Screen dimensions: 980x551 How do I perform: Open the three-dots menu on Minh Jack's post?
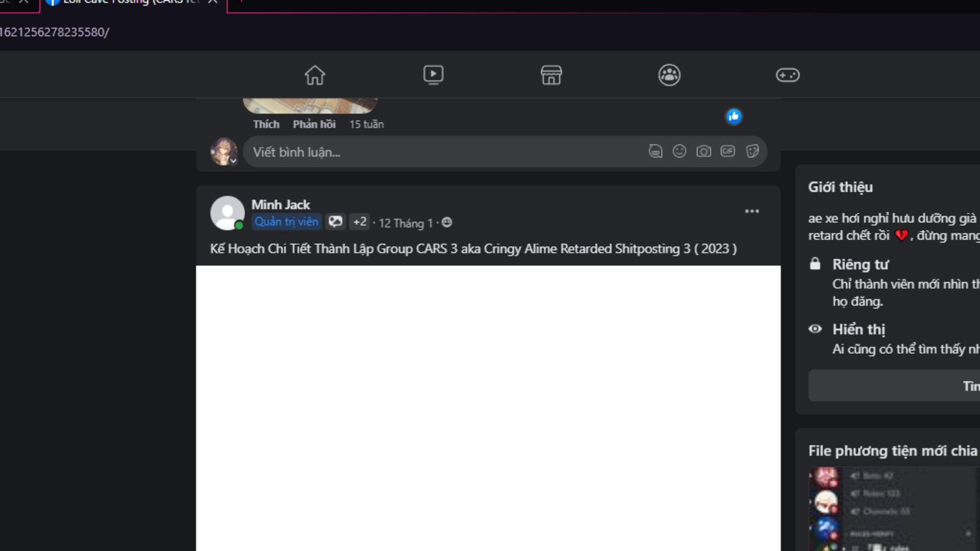tap(752, 211)
